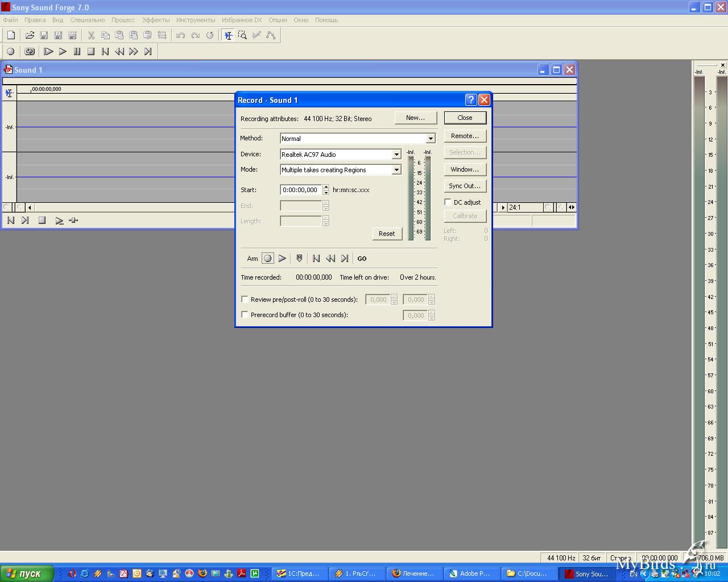
Task: Click Play in the Record dialog transport
Action: pos(282,259)
